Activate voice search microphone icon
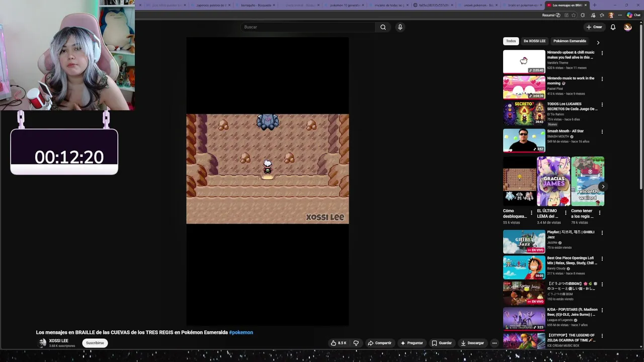This screenshot has height=362, width=644. [400, 27]
